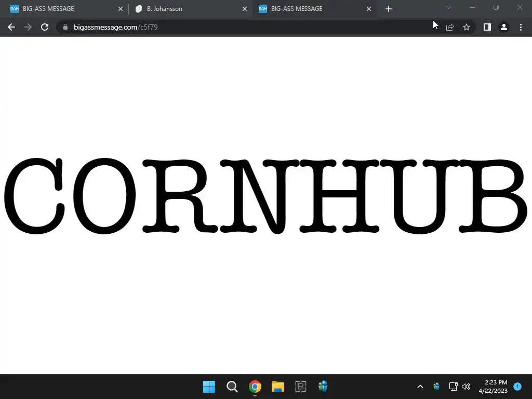The width and height of the screenshot is (532, 399).
Task: Restore down the Chrome window
Action: pos(496,7)
